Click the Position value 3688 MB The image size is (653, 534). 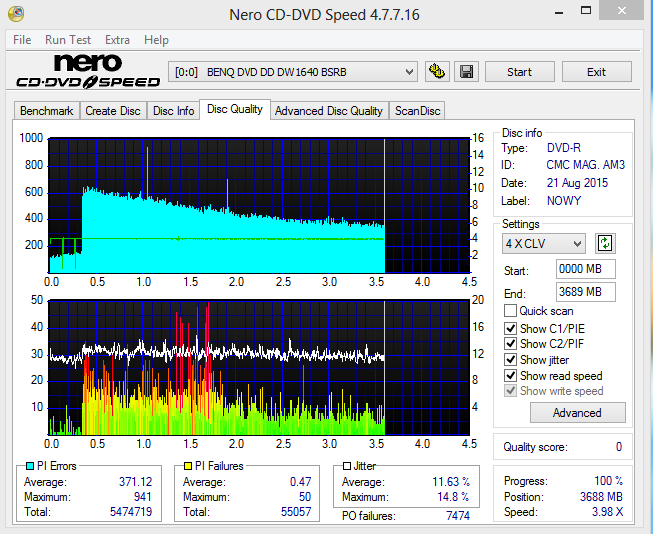coord(601,497)
